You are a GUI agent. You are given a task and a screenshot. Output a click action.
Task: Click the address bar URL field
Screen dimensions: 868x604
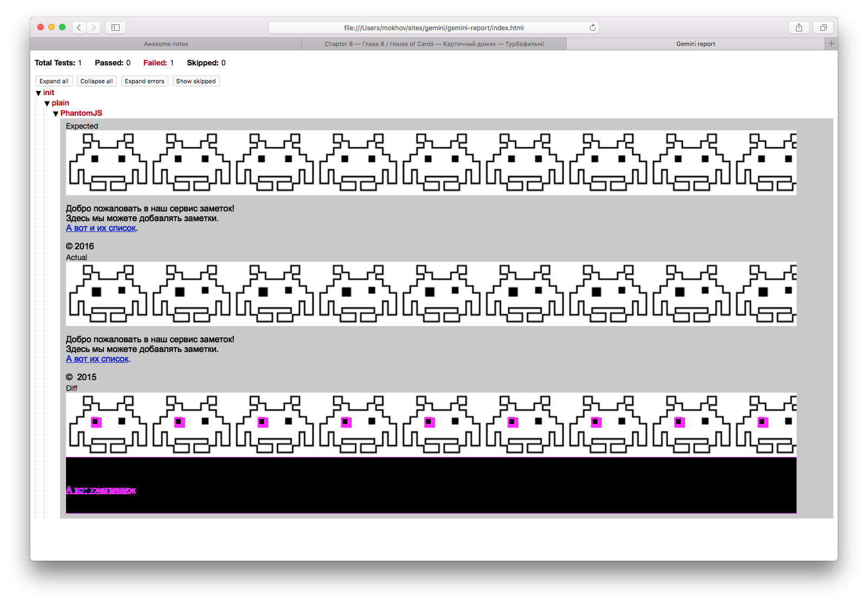point(434,28)
